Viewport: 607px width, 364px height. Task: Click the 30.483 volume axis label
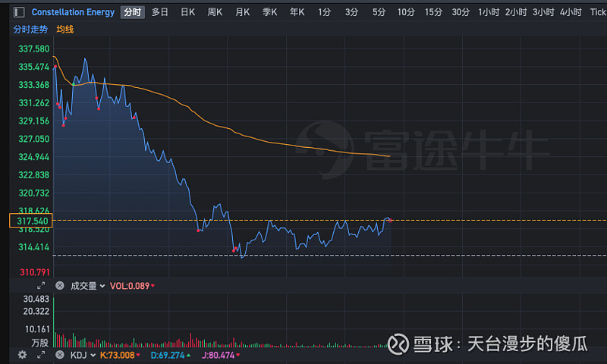pos(36,299)
